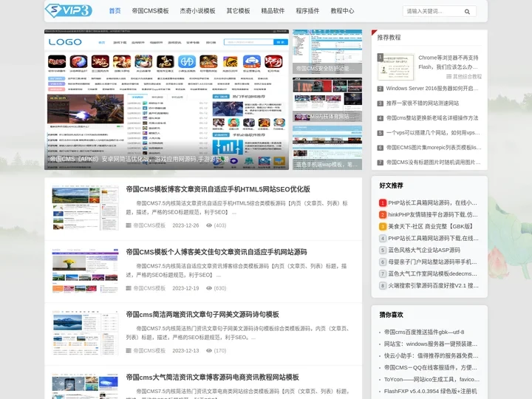532x399 pixels.
Task: Open the 首页 nav item
Action: (x=115, y=11)
